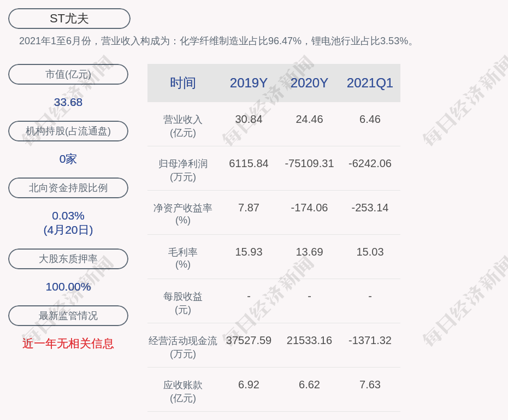Click the 7.87 ROE cell
The height and width of the screenshot is (420, 508).
click(x=249, y=208)
